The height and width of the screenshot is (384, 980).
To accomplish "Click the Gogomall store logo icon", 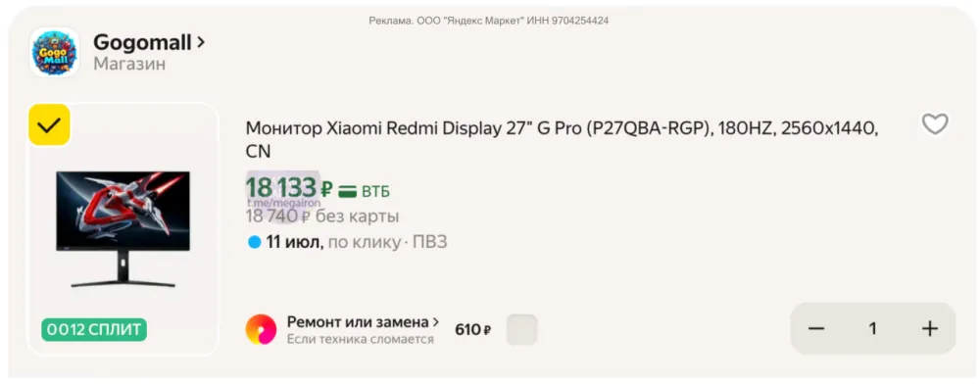I will 55,52.
